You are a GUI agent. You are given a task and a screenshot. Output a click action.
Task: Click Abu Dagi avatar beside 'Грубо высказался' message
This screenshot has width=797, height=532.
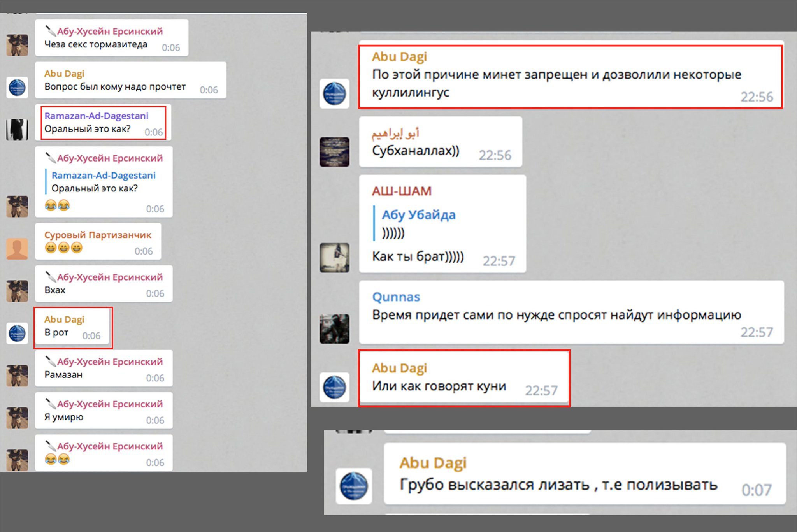point(354,486)
